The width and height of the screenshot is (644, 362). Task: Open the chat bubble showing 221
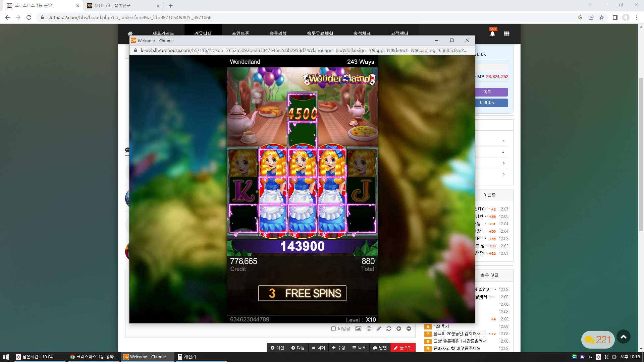pyautogui.click(x=598, y=340)
